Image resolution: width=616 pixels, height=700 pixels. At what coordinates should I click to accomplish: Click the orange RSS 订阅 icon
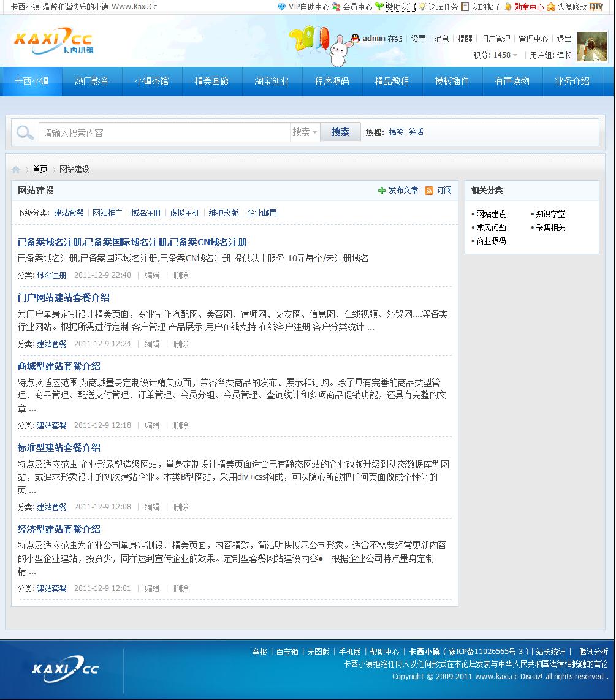429,191
